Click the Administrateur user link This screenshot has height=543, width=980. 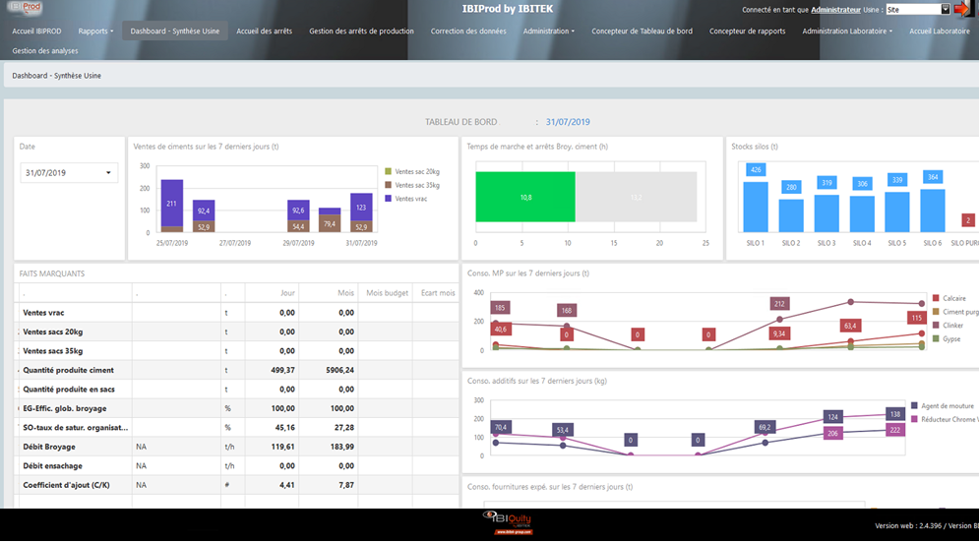pos(835,10)
